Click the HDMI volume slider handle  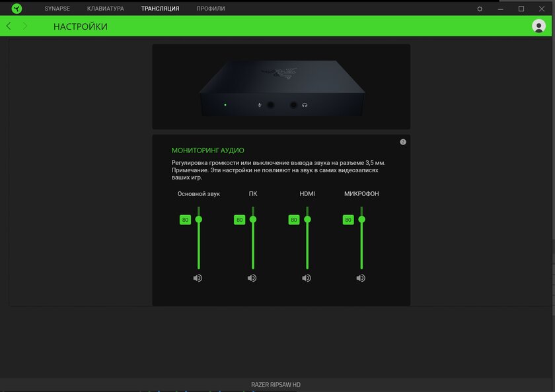[x=307, y=220]
